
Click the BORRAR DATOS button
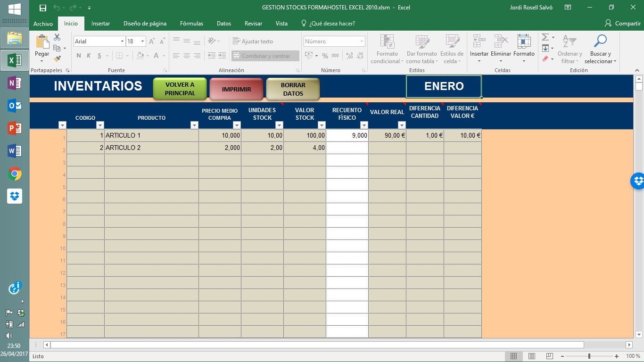click(292, 89)
